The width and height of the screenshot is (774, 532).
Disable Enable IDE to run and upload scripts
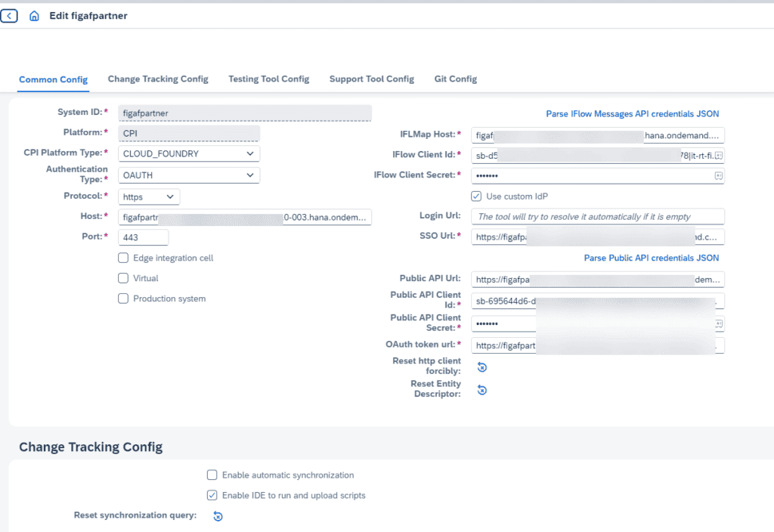click(x=212, y=495)
